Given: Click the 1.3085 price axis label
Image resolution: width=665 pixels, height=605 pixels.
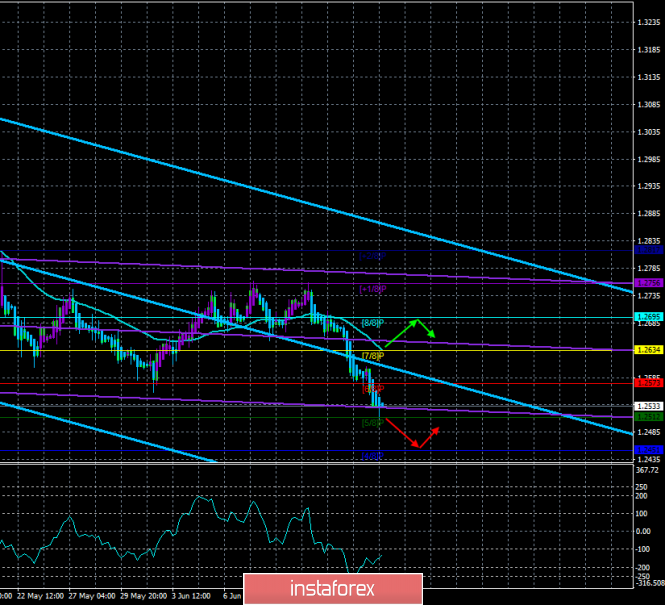Looking at the screenshot, I should [x=649, y=105].
